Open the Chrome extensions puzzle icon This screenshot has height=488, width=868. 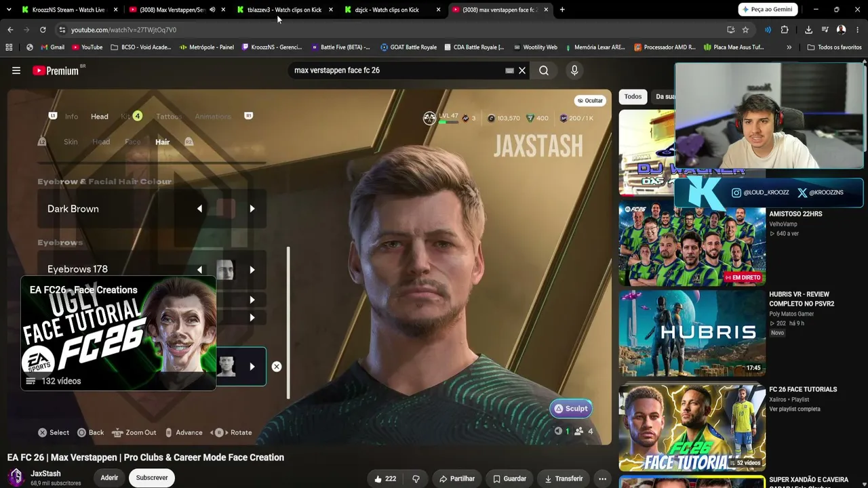click(x=785, y=30)
